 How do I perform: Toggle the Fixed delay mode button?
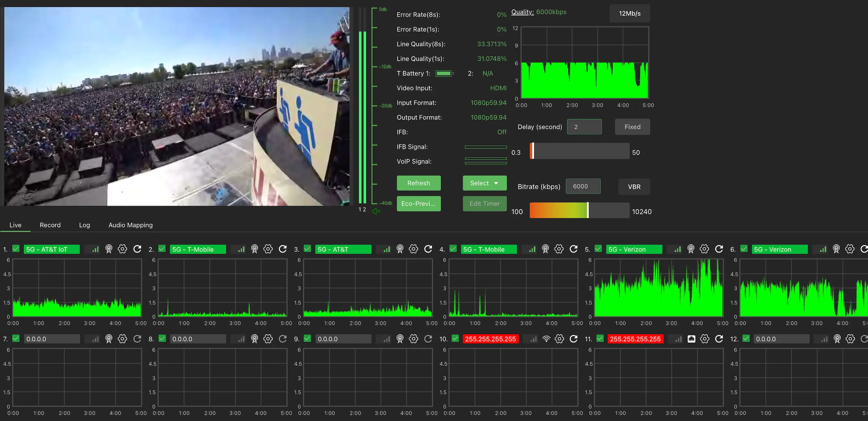[632, 127]
